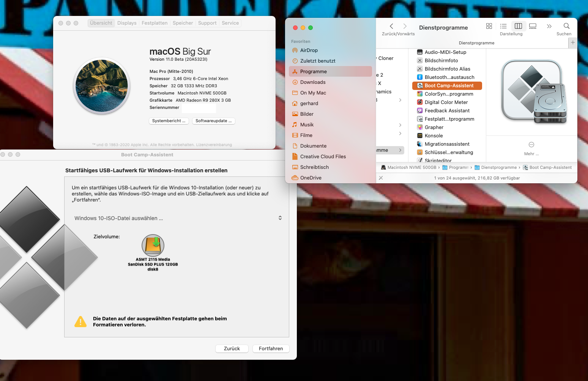Viewport: 588px width, 381px height.
Task: Go forward in Finder window
Action: pos(405,26)
